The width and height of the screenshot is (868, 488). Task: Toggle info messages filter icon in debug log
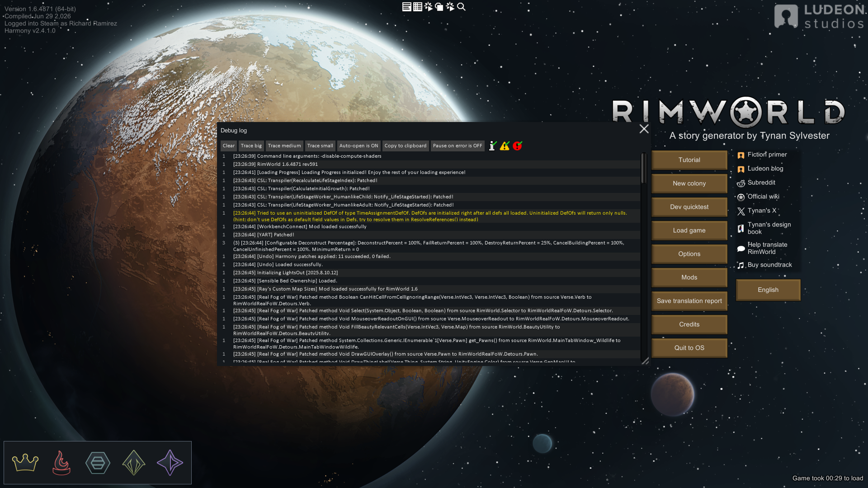(493, 145)
